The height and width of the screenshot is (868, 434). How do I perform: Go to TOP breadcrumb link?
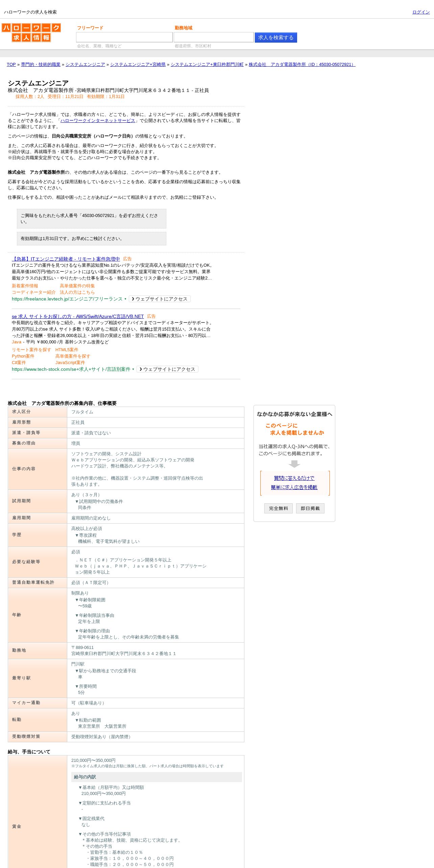11,65
